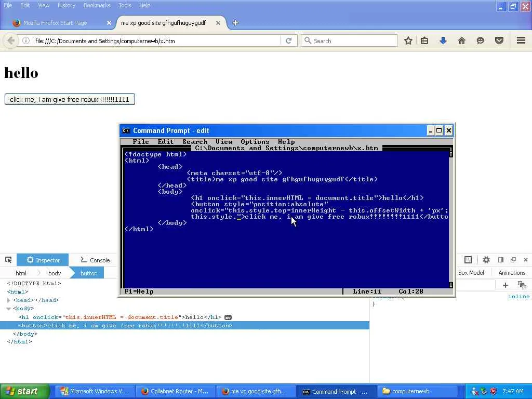This screenshot has width=532, height=399.
Task: Click the free robux page button
Action: point(70,99)
